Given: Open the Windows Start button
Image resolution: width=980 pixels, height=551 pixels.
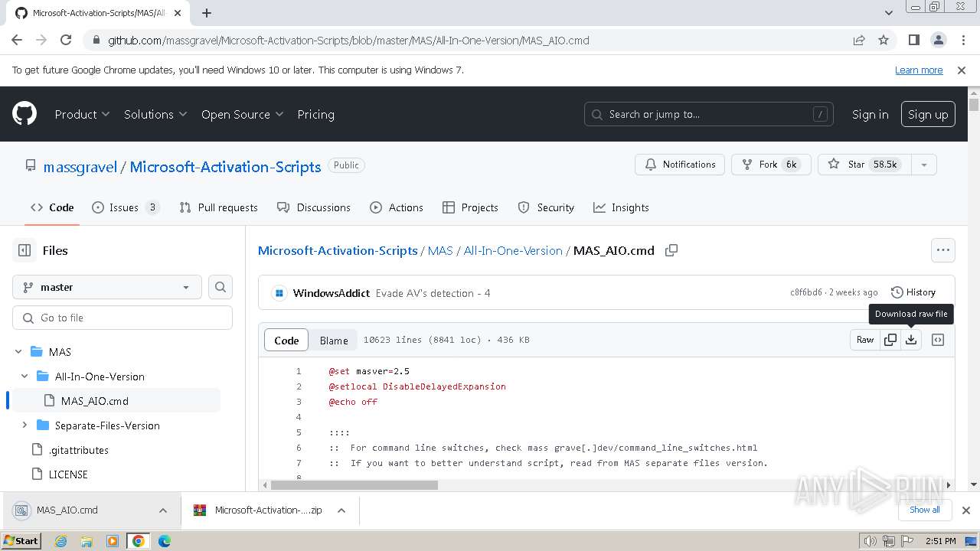Looking at the screenshot, I should (x=21, y=540).
